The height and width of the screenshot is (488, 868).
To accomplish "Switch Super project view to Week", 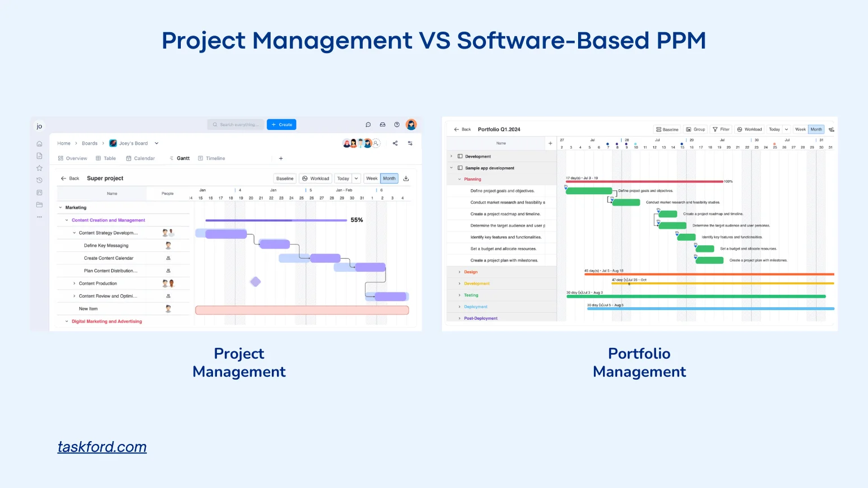I will 371,178.
